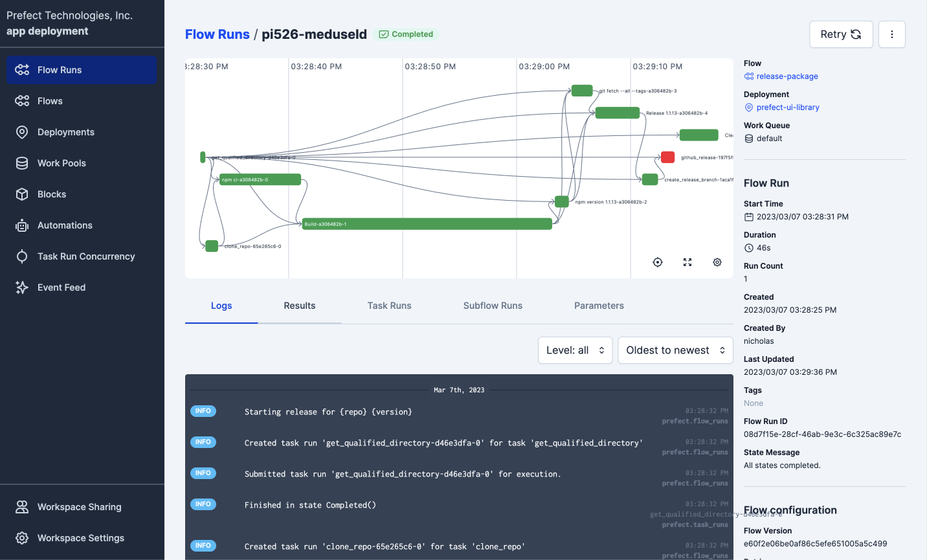Select the Release 1.1.13-a306482b-4 node

coord(617,113)
